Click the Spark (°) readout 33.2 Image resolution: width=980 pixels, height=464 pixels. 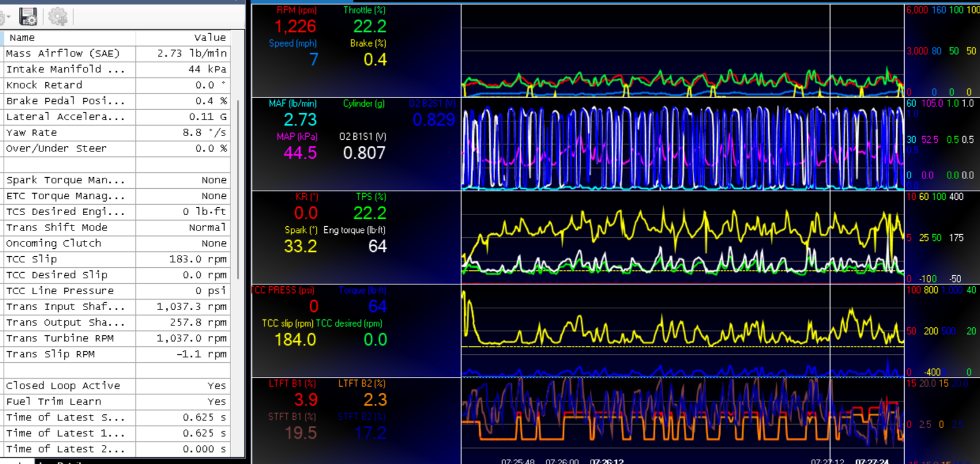pos(300,246)
